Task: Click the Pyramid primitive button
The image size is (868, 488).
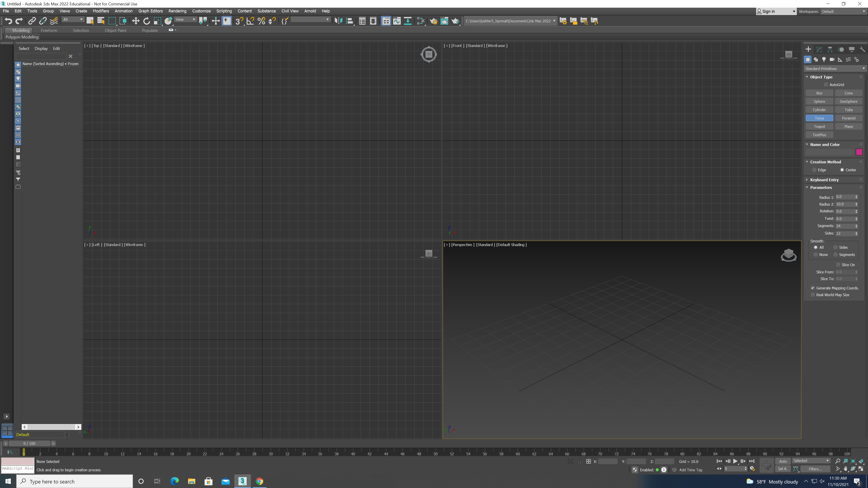Action: pyautogui.click(x=849, y=118)
